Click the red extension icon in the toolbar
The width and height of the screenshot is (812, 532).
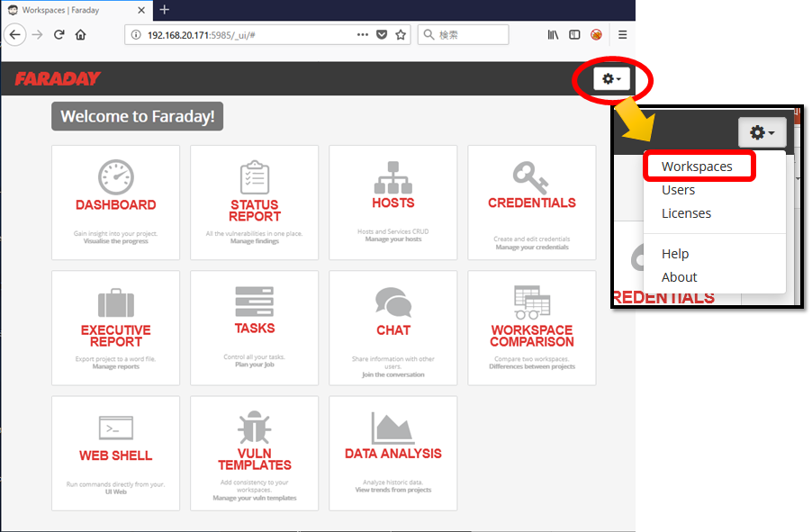pyautogui.click(x=596, y=35)
